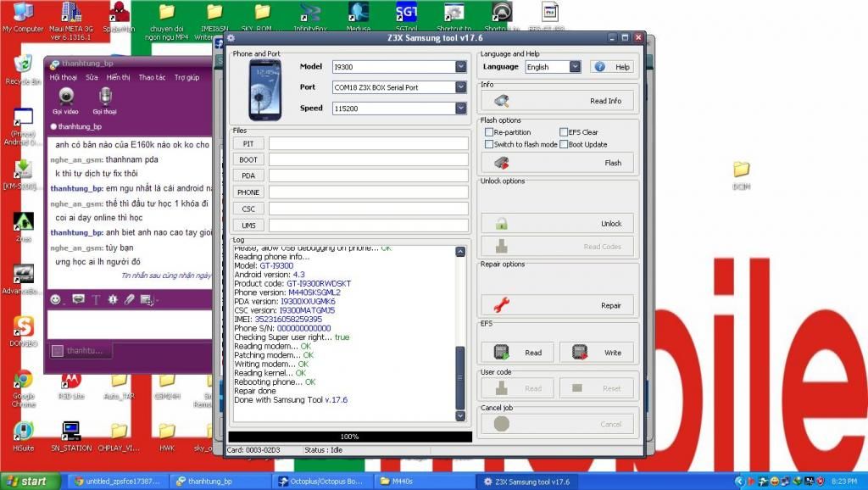
Task: Click the 100% progress bar
Action: click(x=350, y=437)
